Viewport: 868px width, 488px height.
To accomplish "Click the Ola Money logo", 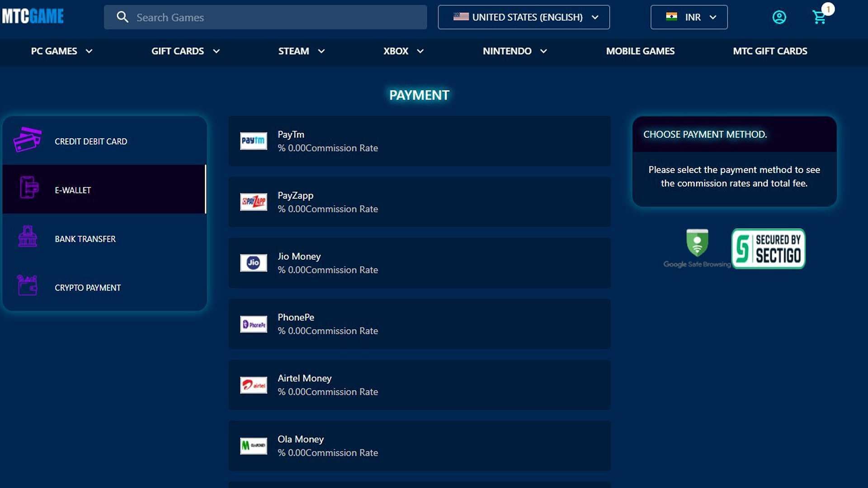I will click(x=253, y=446).
